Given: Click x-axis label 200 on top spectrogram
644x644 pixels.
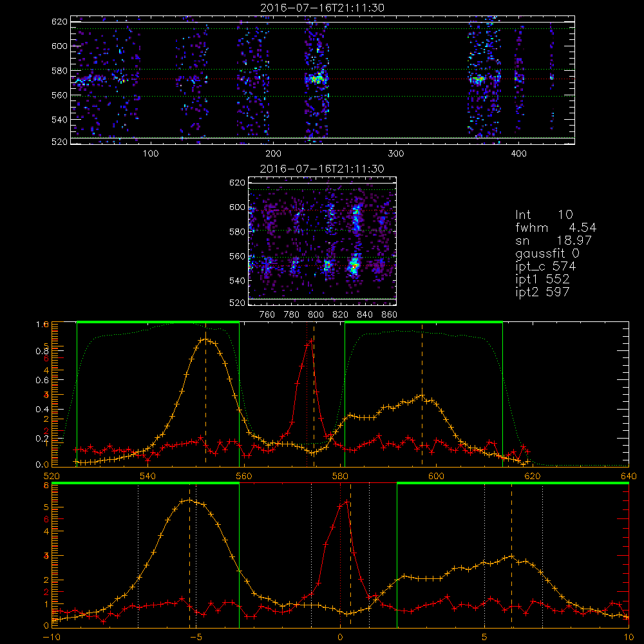Looking at the screenshot, I should point(273,154).
